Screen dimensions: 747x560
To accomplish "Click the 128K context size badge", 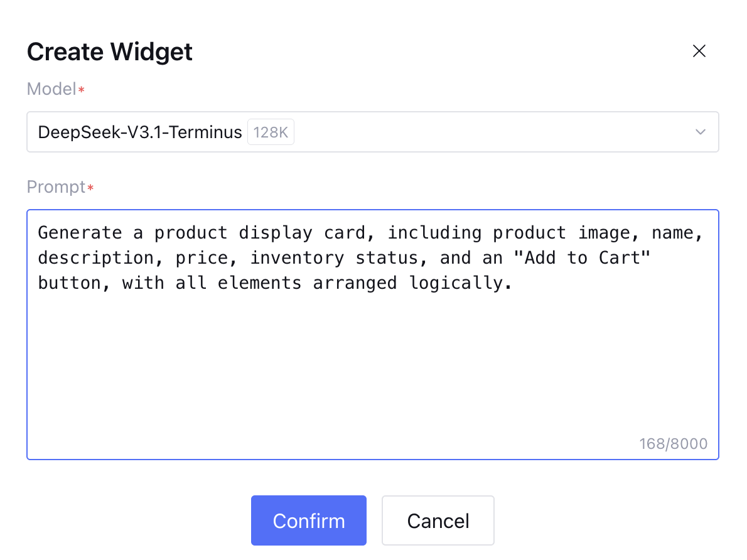I will [271, 132].
